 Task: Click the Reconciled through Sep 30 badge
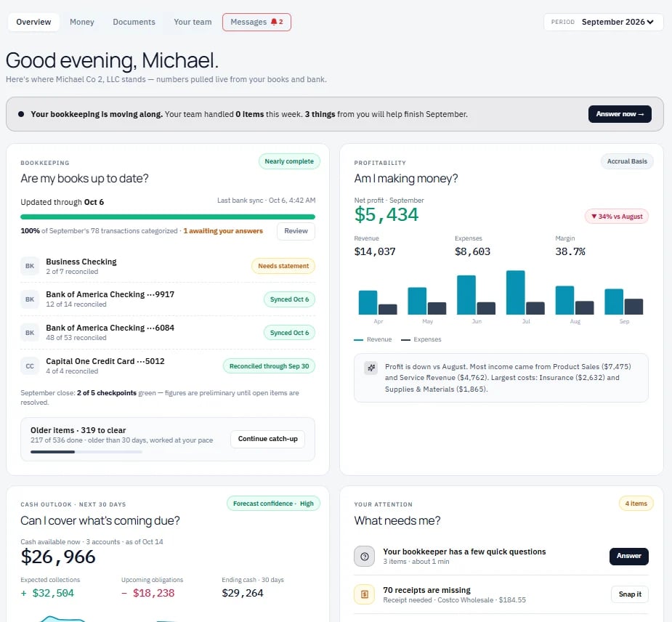(269, 366)
